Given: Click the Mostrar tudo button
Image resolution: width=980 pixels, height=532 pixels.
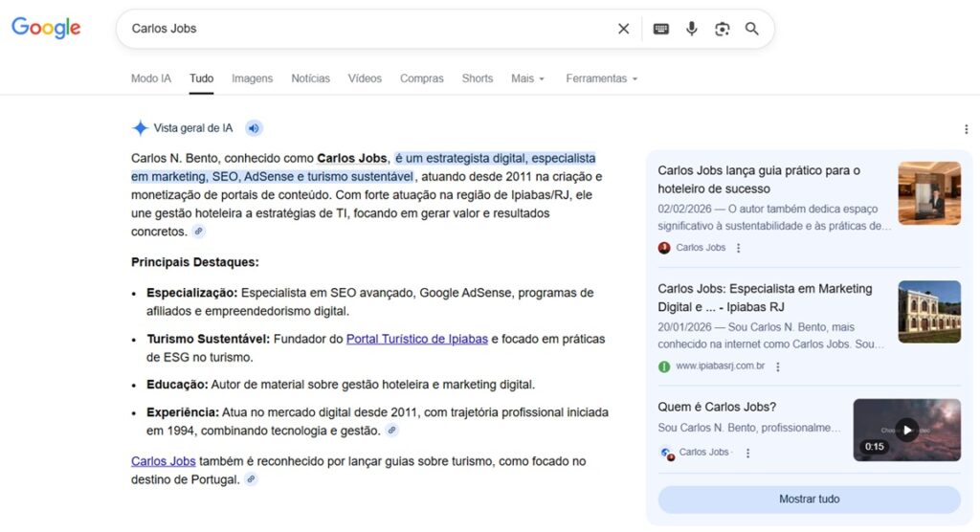Looking at the screenshot, I should click(x=809, y=499).
